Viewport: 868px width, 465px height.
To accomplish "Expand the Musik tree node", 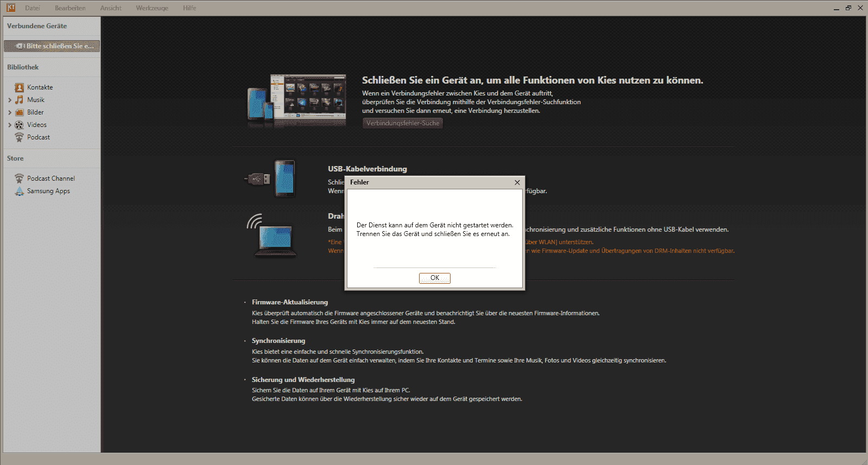I will [x=10, y=100].
